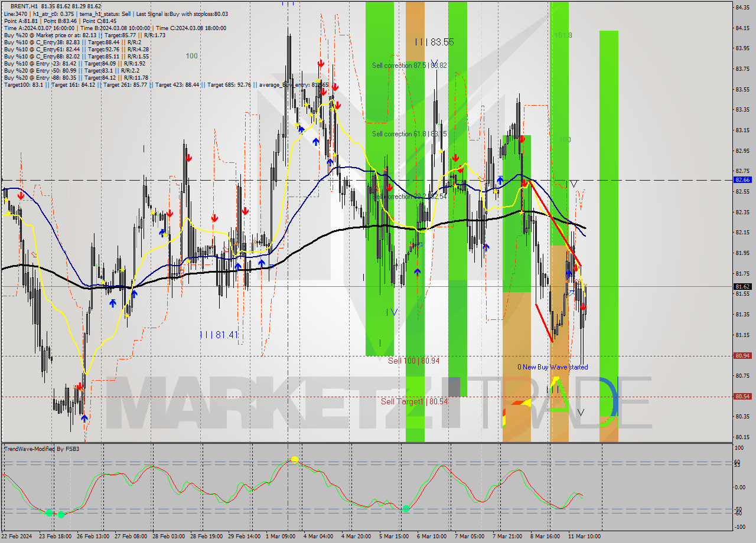
Task: Click the 'Target100: 83.1' targets line
Action: pos(165,84)
